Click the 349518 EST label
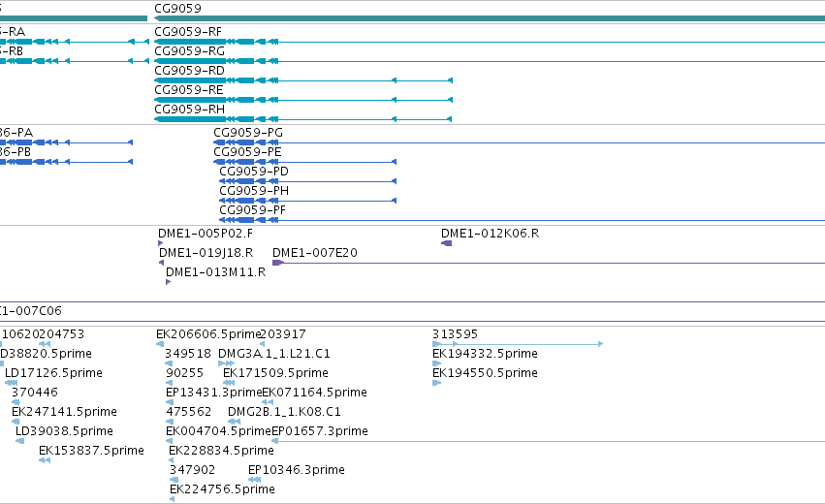Screen dimensions: 825x504 tap(188, 354)
